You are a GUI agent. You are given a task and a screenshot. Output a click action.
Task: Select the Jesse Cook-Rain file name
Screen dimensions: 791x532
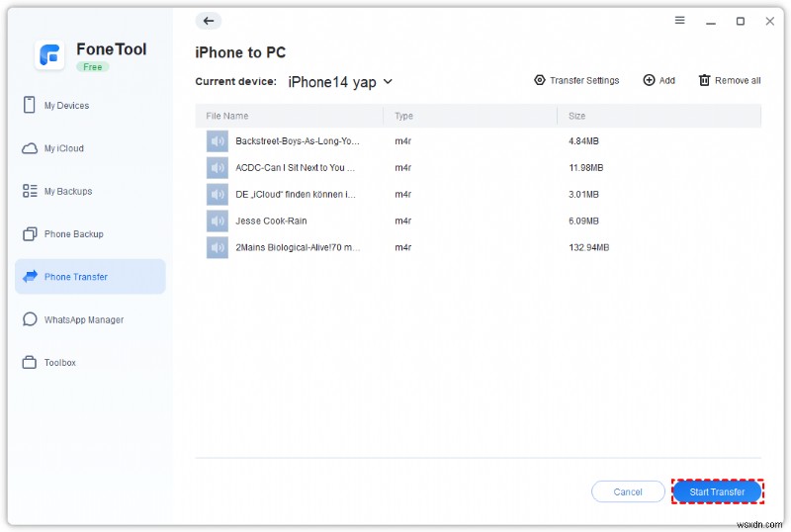point(271,222)
